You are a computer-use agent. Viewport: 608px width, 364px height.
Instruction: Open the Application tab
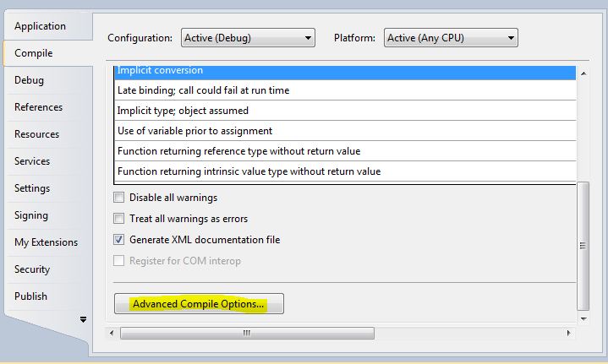pos(48,26)
